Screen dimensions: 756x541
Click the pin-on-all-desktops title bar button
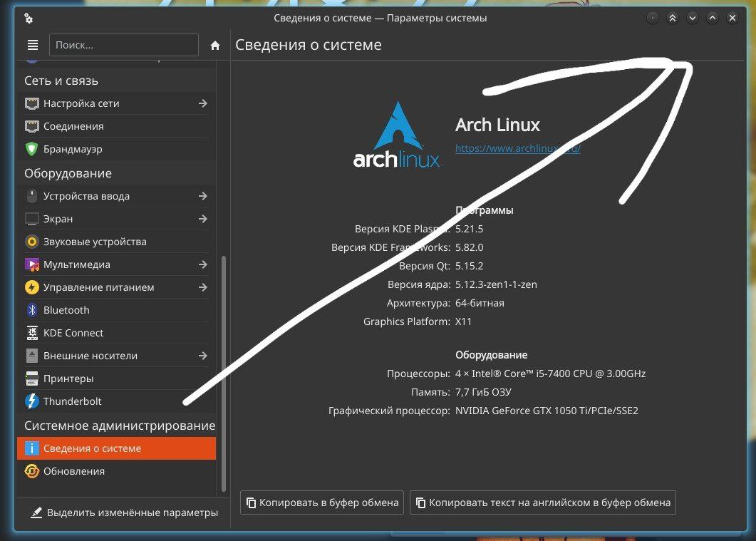[x=653, y=18]
